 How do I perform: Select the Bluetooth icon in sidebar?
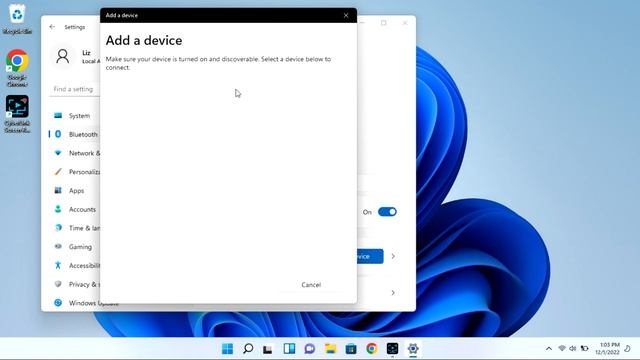tap(58, 134)
